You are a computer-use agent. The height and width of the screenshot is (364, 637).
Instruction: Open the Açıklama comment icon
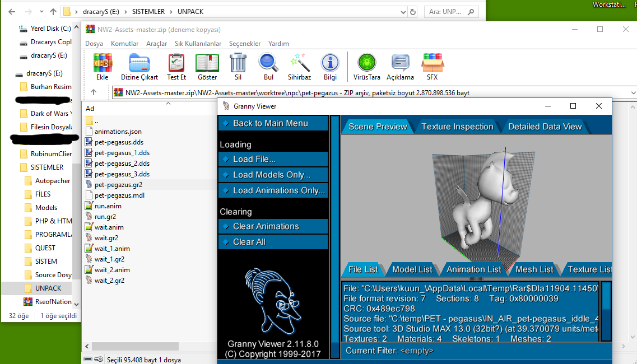tap(400, 63)
